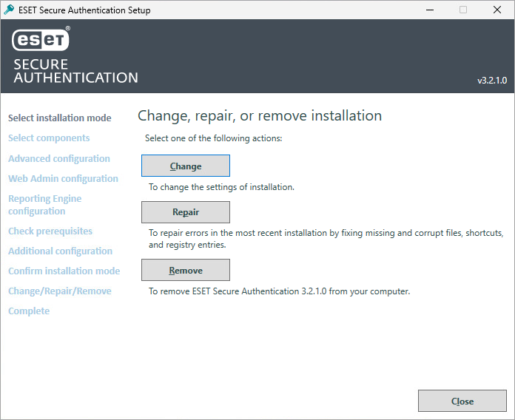The height and width of the screenshot is (420, 515).
Task: Click heading 'Change, repair, or remove installation'
Action: 260,116
